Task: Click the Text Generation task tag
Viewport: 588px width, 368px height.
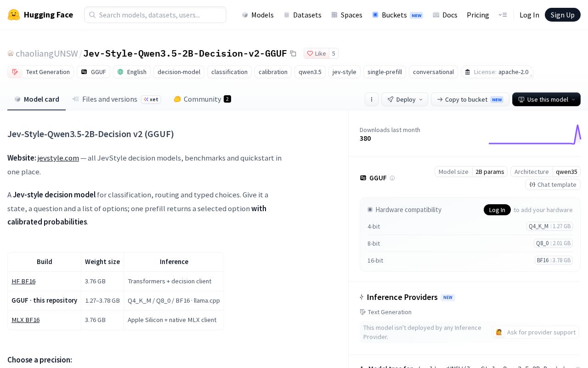Action: pyautogui.click(x=41, y=72)
